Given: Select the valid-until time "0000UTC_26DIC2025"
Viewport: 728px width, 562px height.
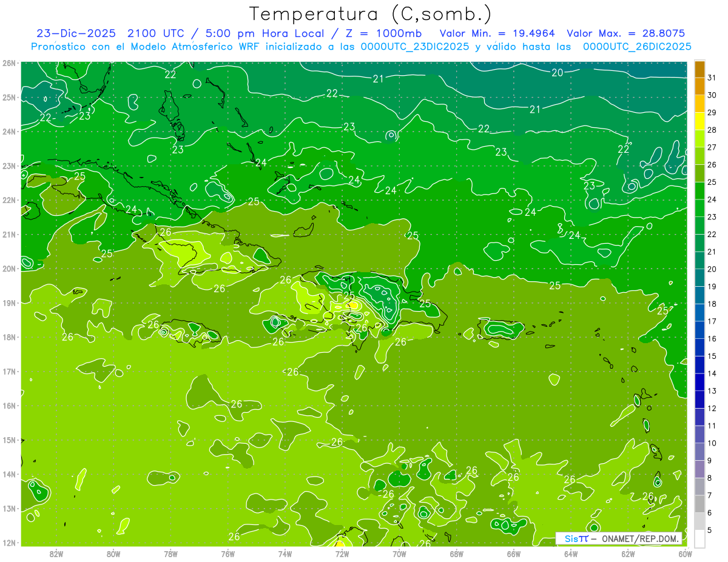Looking at the screenshot, I should (x=637, y=47).
